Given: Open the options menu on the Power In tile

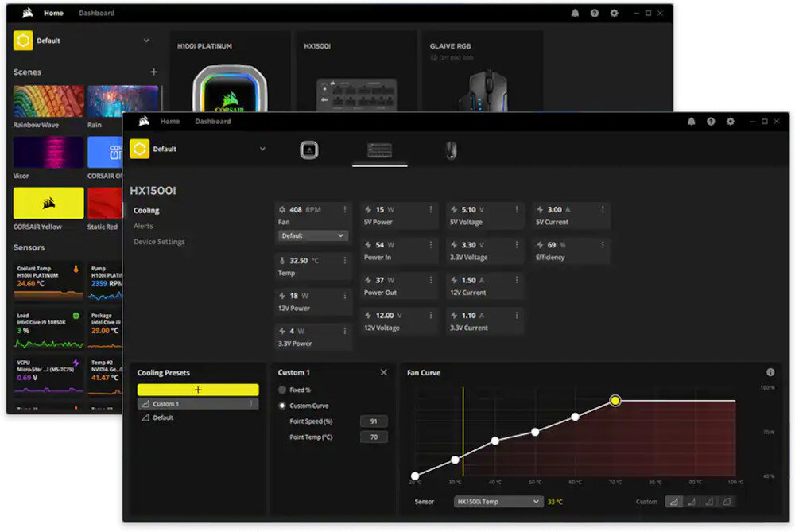Looking at the screenshot, I should [x=430, y=245].
